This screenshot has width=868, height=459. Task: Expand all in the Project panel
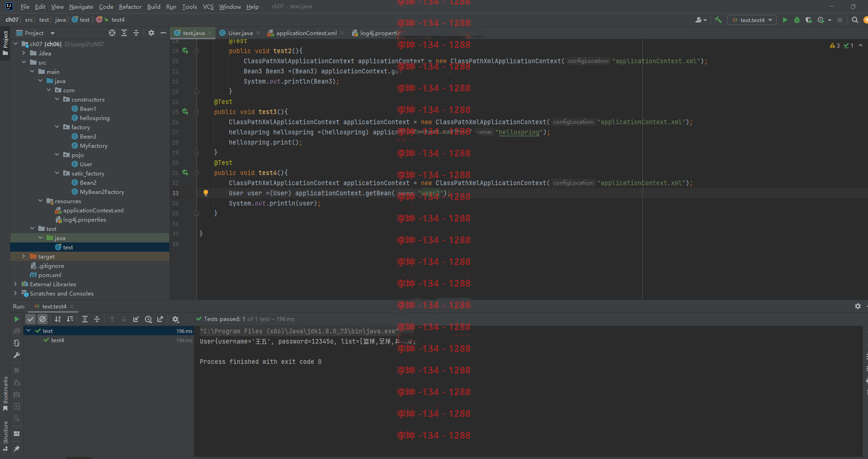[124, 33]
